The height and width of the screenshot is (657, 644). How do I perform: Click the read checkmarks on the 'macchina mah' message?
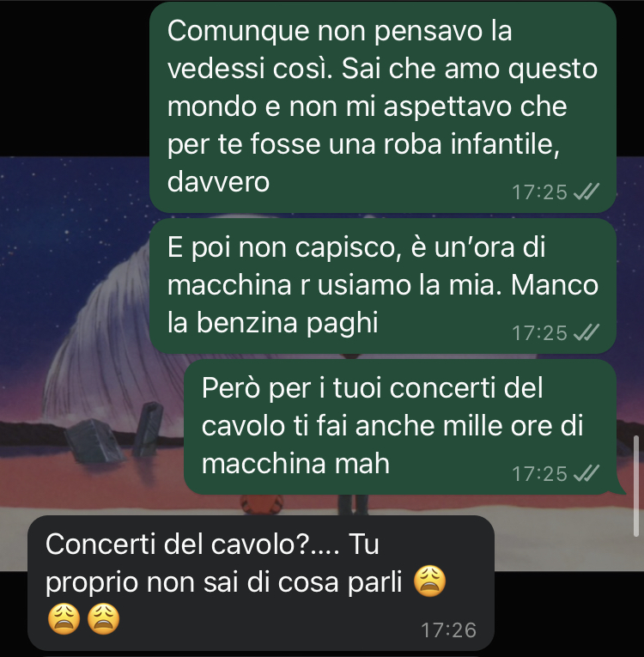(586, 473)
